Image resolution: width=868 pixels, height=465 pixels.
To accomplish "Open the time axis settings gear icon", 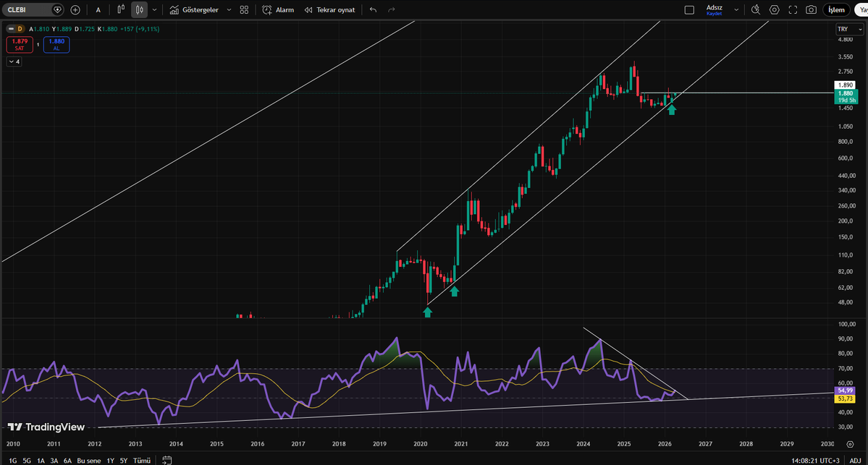I will (x=851, y=444).
